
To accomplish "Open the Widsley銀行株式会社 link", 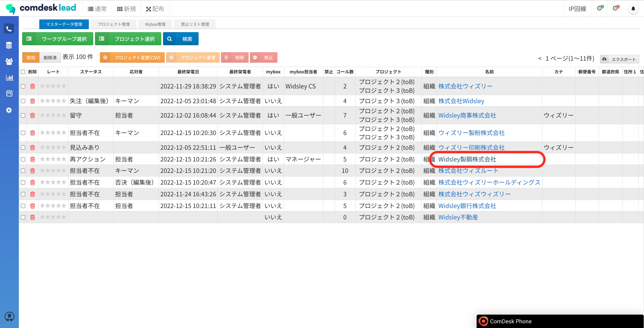I will pyautogui.click(x=467, y=206).
